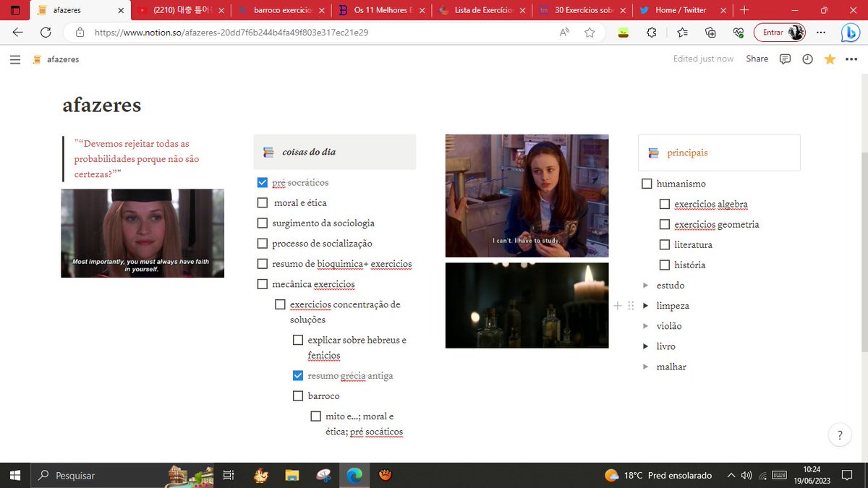Screen dimensions: 868x488
Task: Open the tab actions menu icon
Action: (15, 10)
